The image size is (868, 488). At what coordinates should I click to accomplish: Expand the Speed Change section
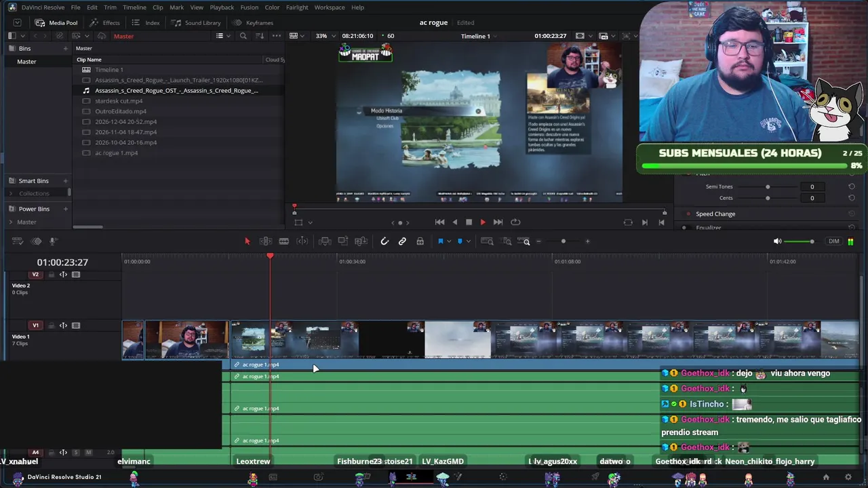coord(715,214)
